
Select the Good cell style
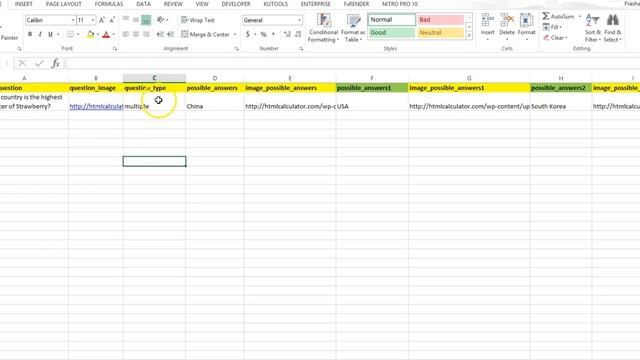[392, 33]
